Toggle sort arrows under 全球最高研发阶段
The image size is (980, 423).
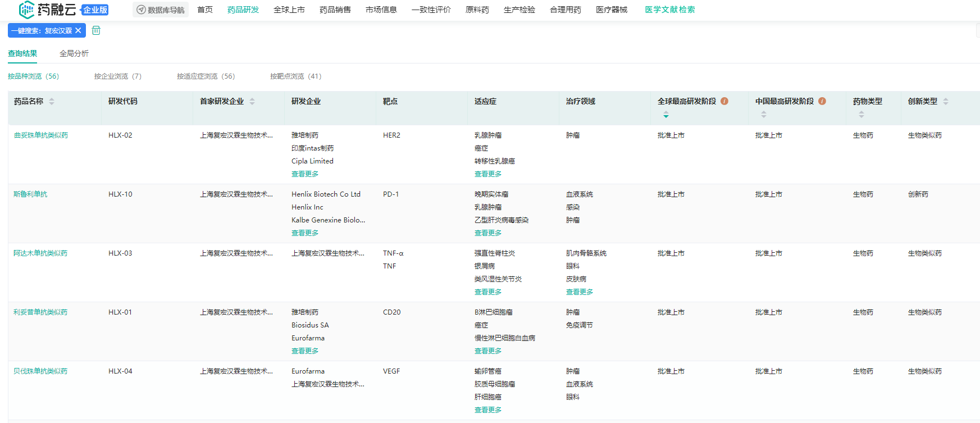[x=666, y=115]
